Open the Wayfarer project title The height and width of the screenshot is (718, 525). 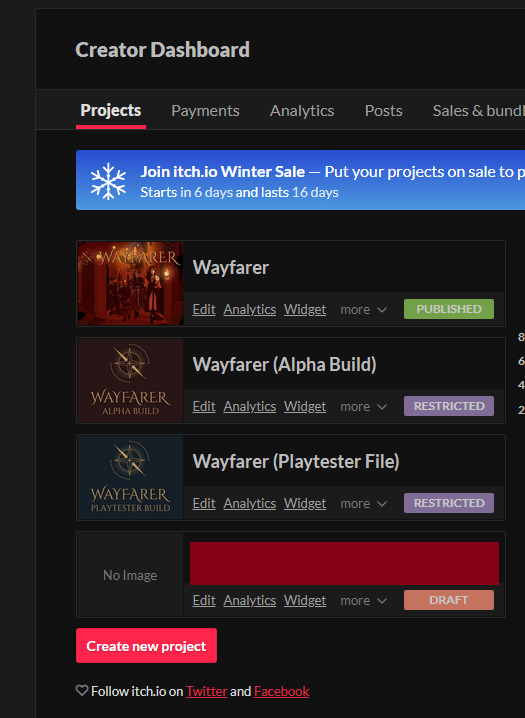click(x=231, y=267)
